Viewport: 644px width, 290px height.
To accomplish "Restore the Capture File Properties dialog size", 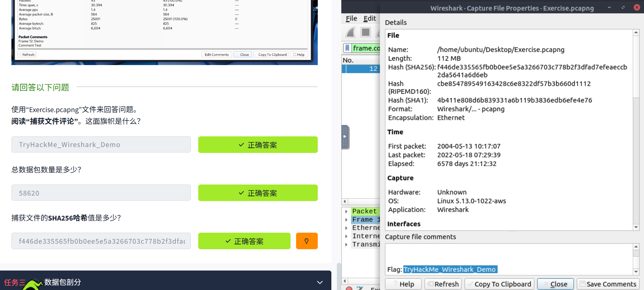I will [623, 8].
